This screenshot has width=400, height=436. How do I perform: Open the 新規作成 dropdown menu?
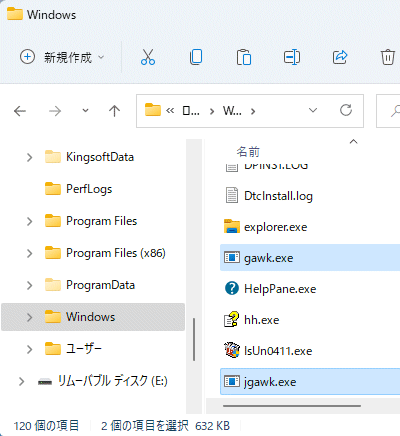62,57
